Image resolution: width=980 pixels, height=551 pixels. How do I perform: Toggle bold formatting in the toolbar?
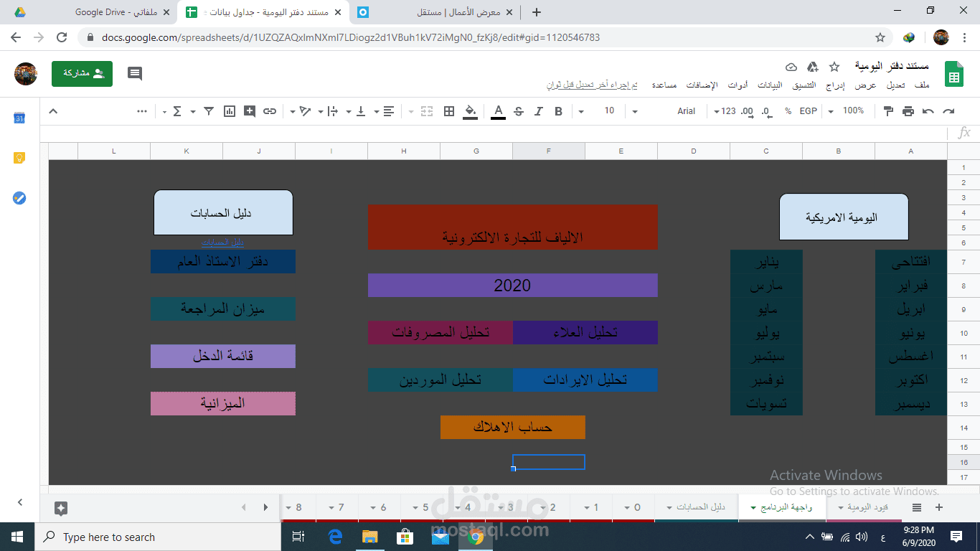point(557,111)
